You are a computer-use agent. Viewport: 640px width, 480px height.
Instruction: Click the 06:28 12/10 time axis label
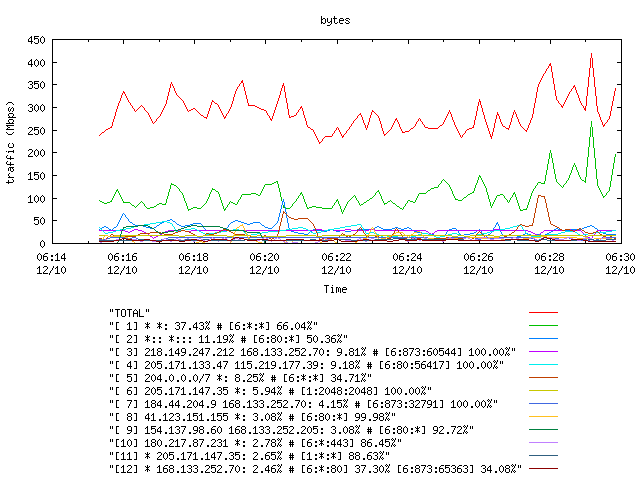549,264
